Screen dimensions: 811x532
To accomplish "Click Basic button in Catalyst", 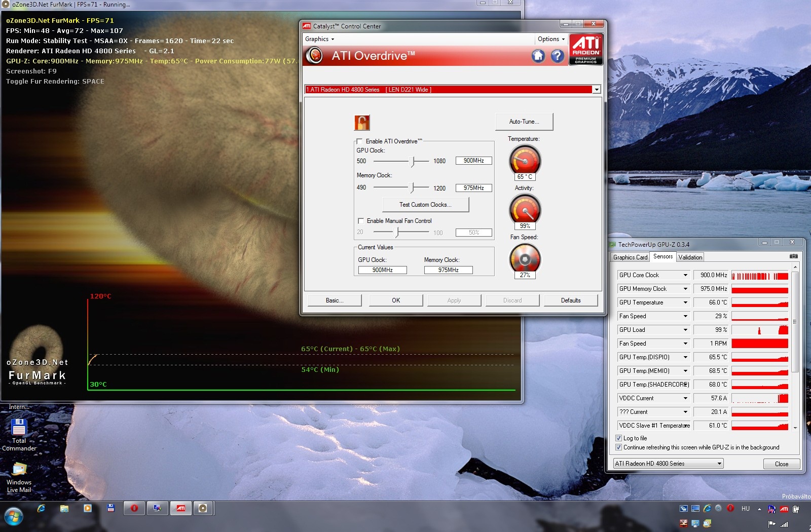I will 335,300.
